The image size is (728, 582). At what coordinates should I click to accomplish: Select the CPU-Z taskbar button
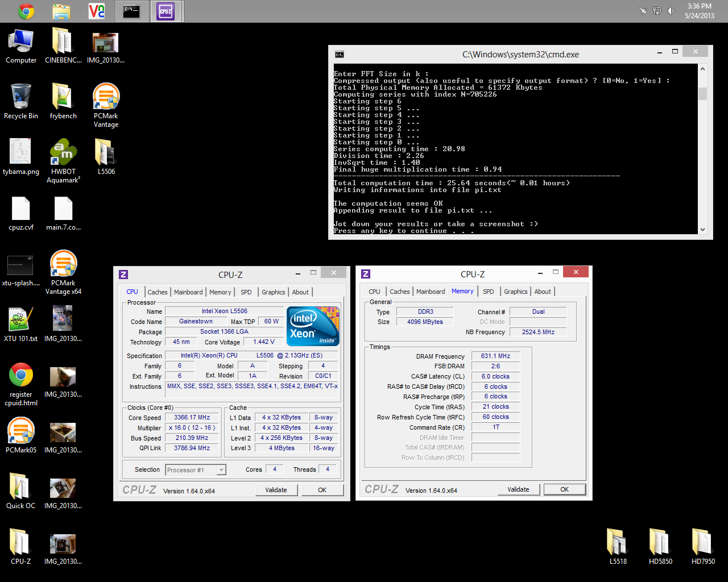point(166,11)
